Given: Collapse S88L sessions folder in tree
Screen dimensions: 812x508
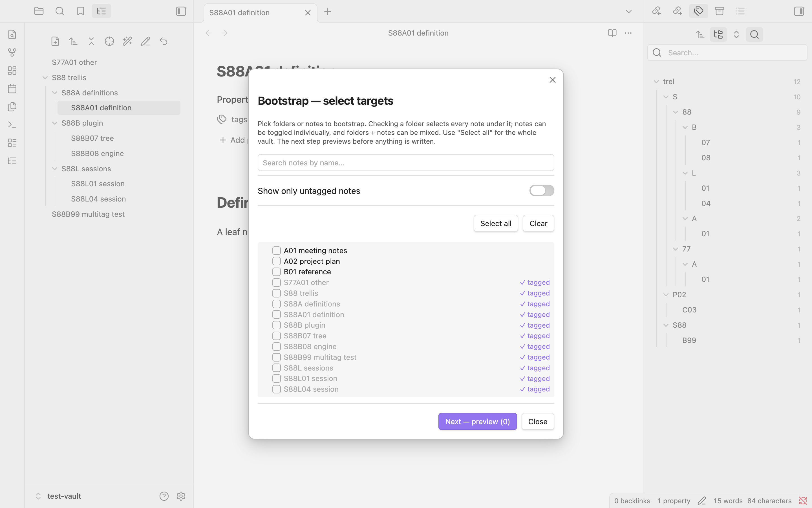Looking at the screenshot, I should [55, 169].
